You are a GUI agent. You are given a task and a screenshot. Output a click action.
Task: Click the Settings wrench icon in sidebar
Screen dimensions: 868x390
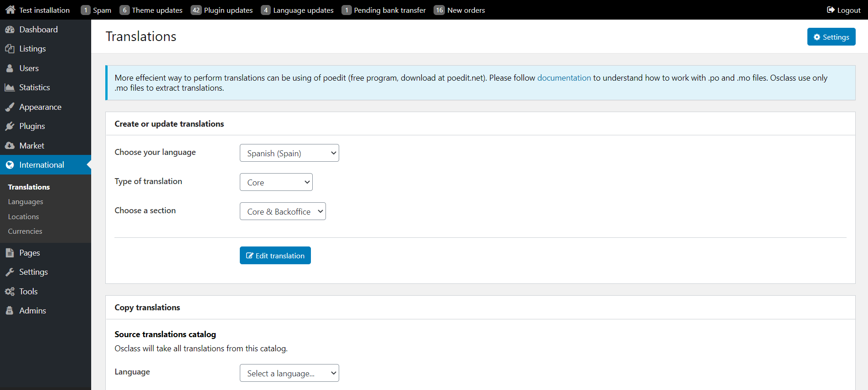coord(10,272)
